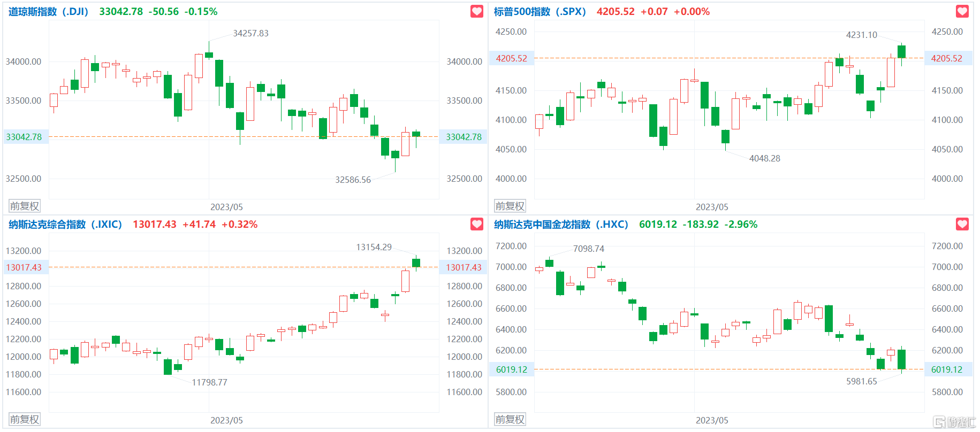Viewport: 980px width, 432px height.
Task: Click the 32586.56 low marker on Dow chart
Action: pos(353,180)
